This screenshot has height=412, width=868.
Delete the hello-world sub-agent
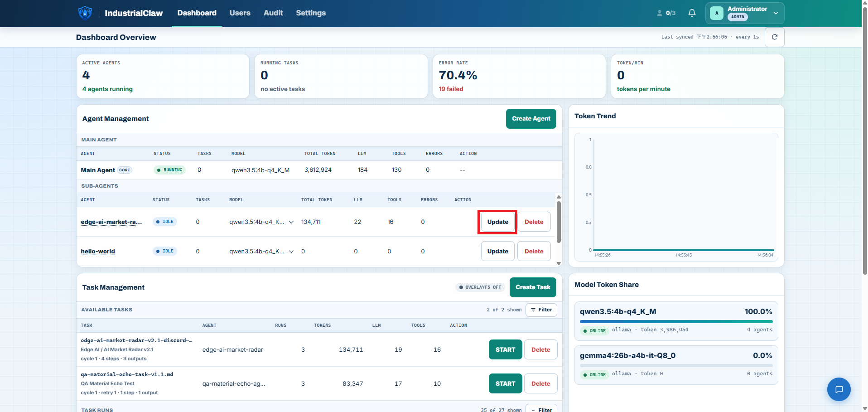[534, 252]
